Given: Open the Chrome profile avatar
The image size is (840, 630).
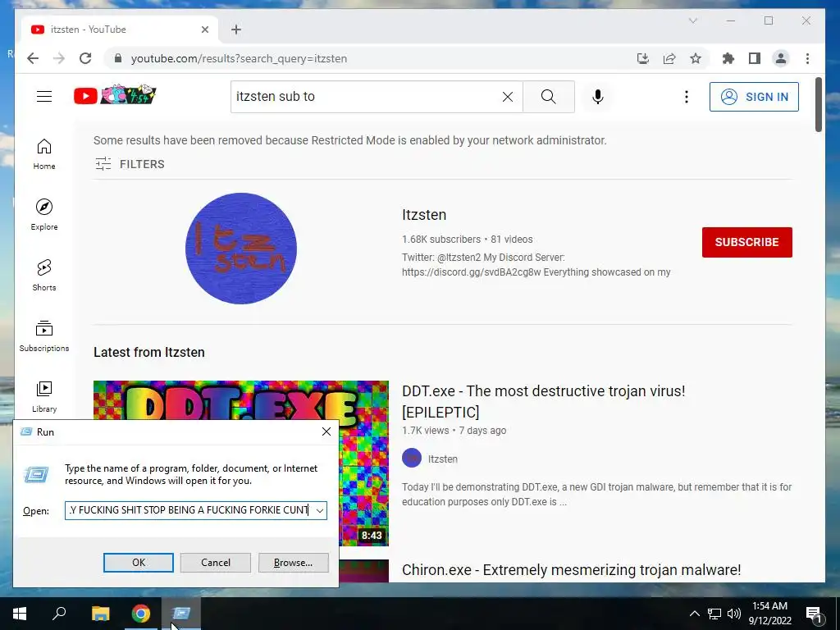Looking at the screenshot, I should point(781,58).
